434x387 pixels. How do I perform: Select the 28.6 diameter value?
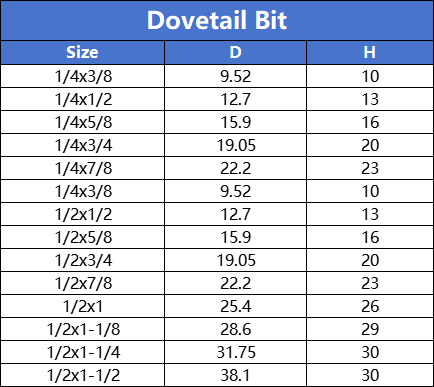[235, 329]
